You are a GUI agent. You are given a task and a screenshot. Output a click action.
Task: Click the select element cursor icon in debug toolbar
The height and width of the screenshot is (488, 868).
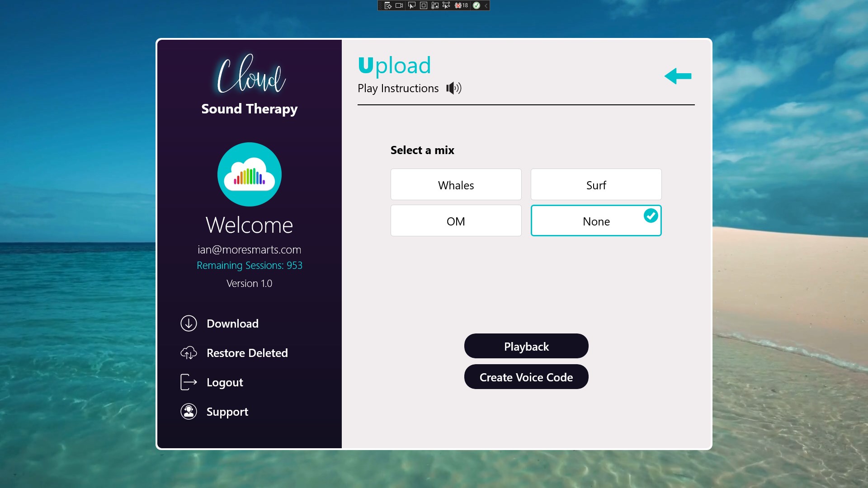pyautogui.click(x=411, y=5)
